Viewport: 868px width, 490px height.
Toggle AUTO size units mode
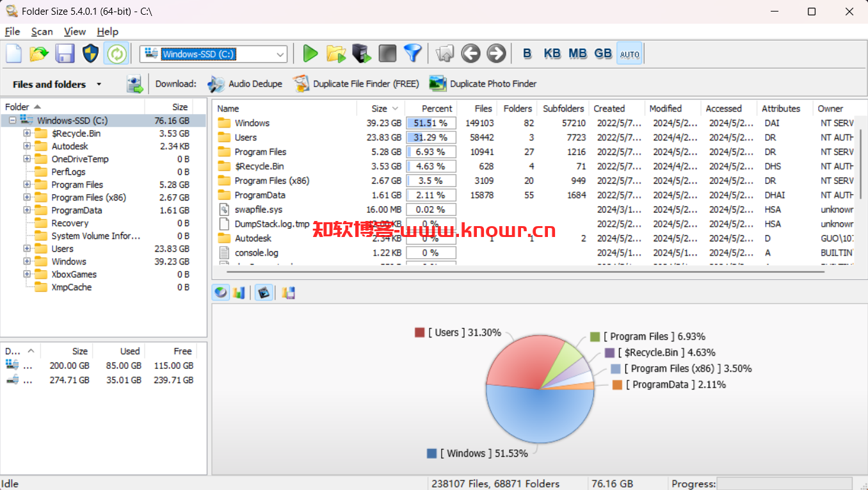630,54
